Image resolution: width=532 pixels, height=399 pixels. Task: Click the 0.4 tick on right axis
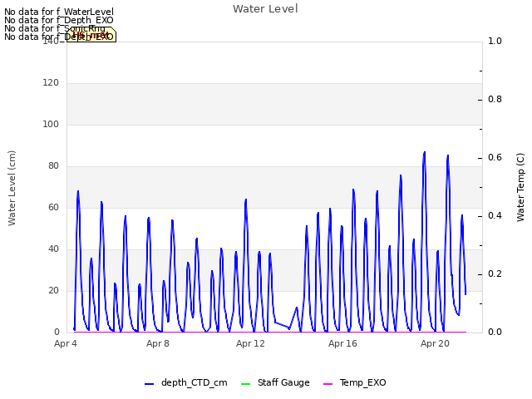(x=495, y=216)
